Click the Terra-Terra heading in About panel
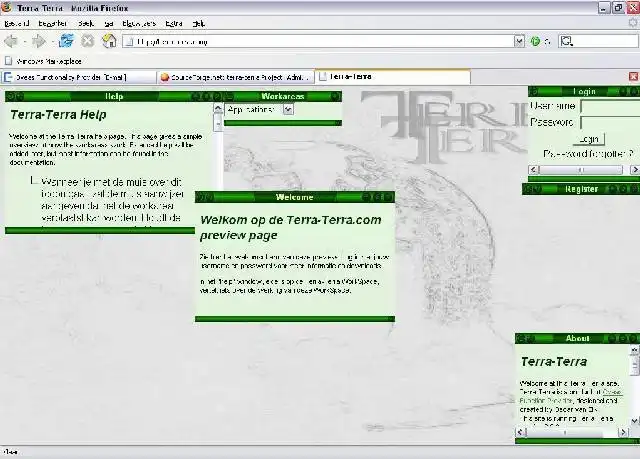The image size is (640, 459). (x=553, y=361)
